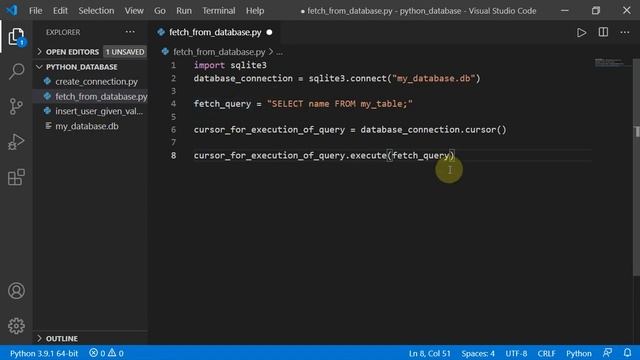Image resolution: width=640 pixels, height=360 pixels.
Task: Open the Source Control view icon
Action: coord(16,107)
